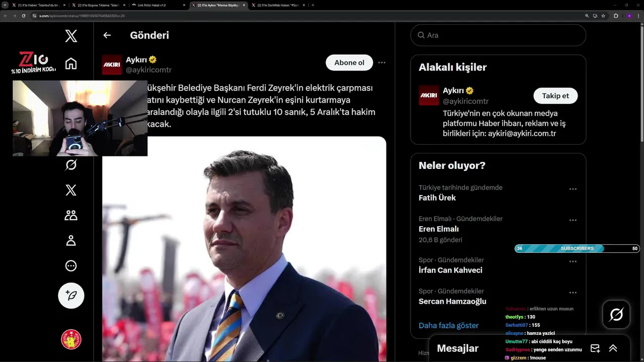This screenshot has height=362, width=644.
Task: Open the More circle icon in sidebar
Action: click(71, 265)
